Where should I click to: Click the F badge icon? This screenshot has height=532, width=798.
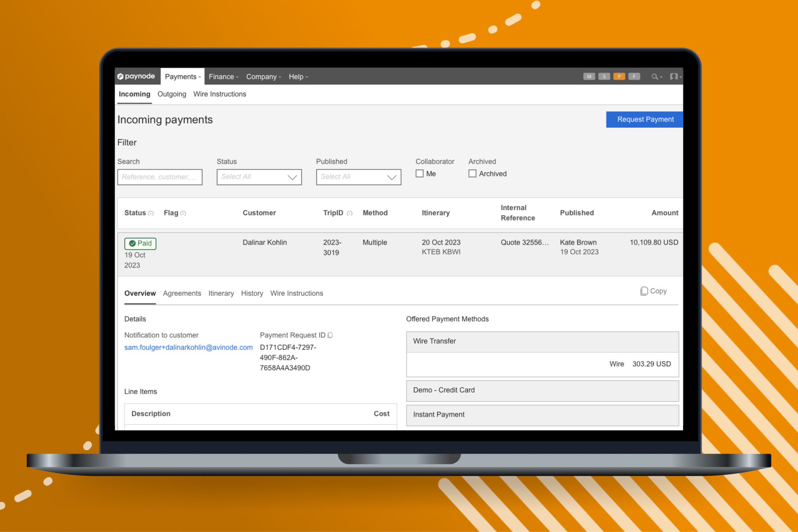634,76
